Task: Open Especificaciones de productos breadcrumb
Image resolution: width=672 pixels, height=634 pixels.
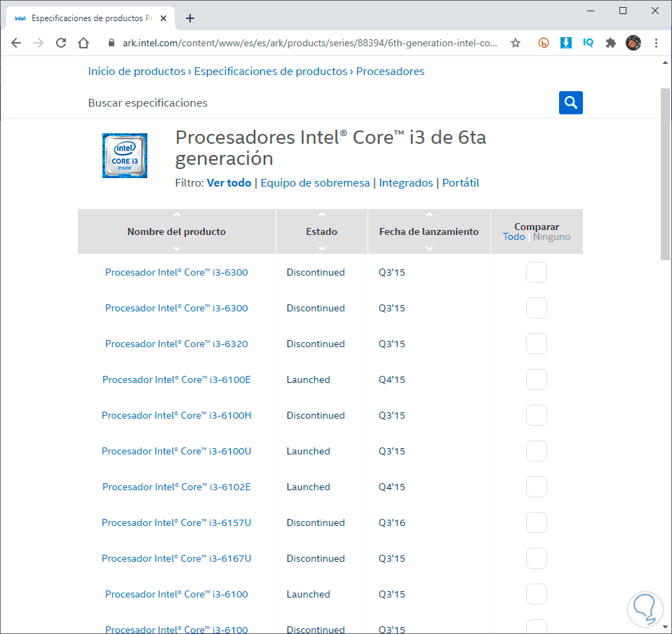Action: 271,71
